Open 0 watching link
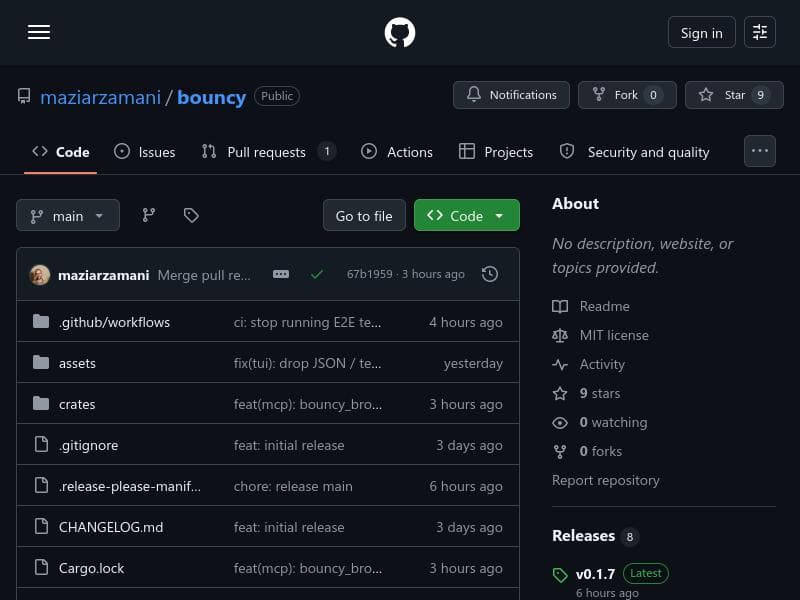The height and width of the screenshot is (600, 800). [x=613, y=422]
